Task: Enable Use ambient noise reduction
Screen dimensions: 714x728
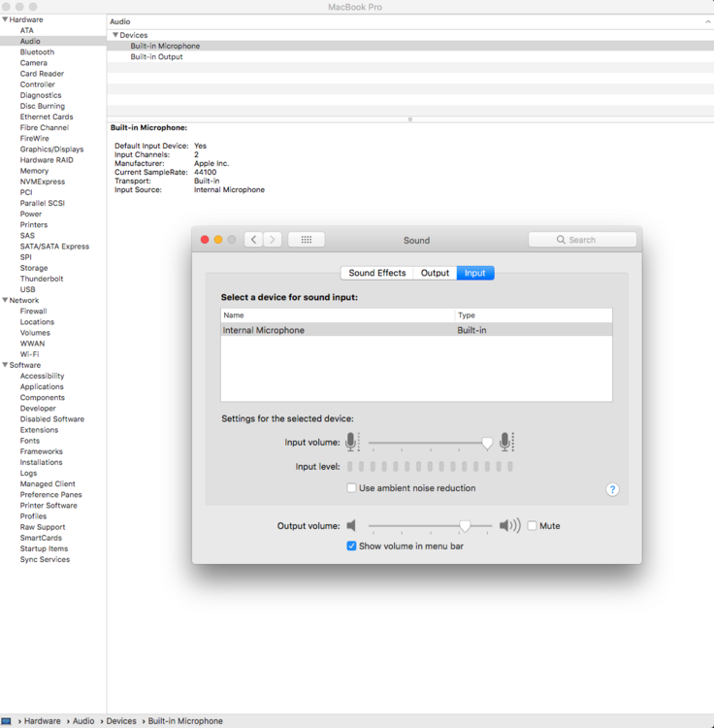Action: coord(352,488)
